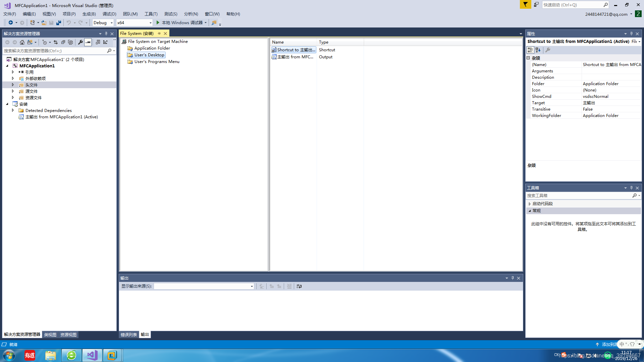Open the Properties object selector dropdown
This screenshot has width=644, height=362.
639,42
